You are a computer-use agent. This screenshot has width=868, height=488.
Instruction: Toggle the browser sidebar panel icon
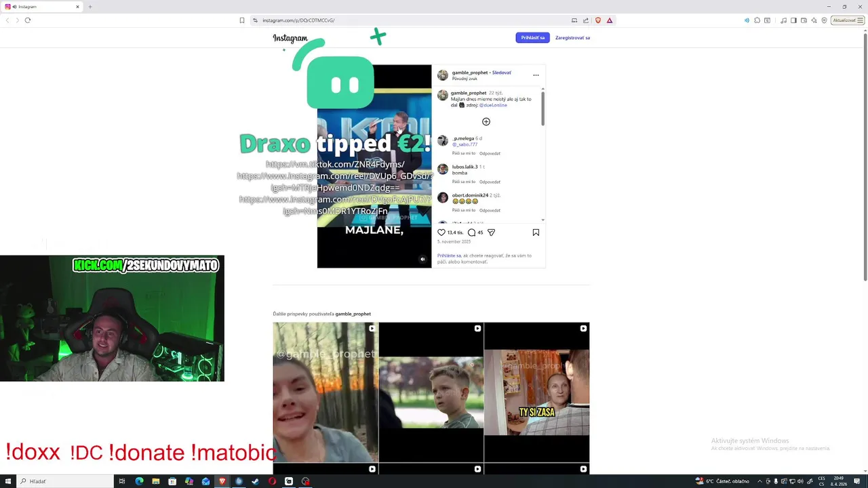click(793, 20)
